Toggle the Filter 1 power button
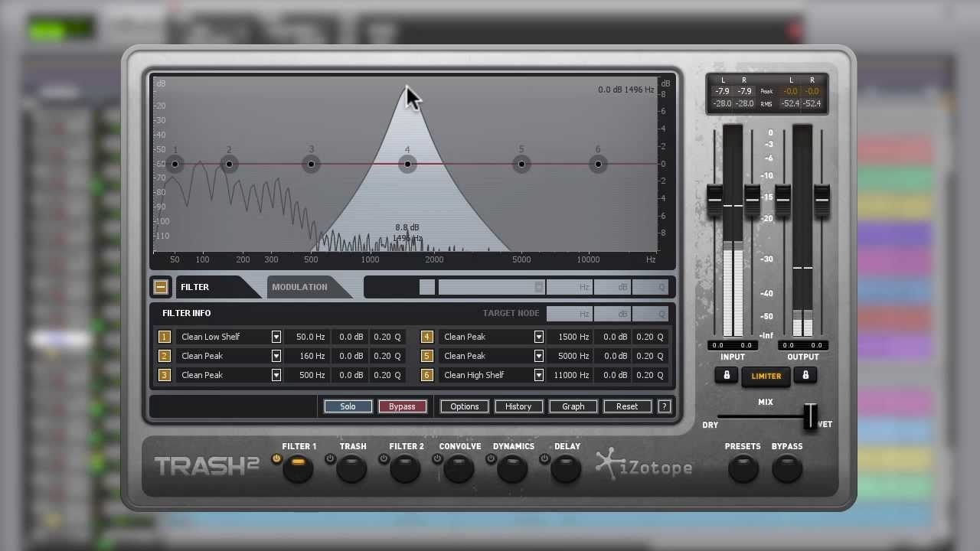This screenshot has width=980, height=551. (276, 459)
